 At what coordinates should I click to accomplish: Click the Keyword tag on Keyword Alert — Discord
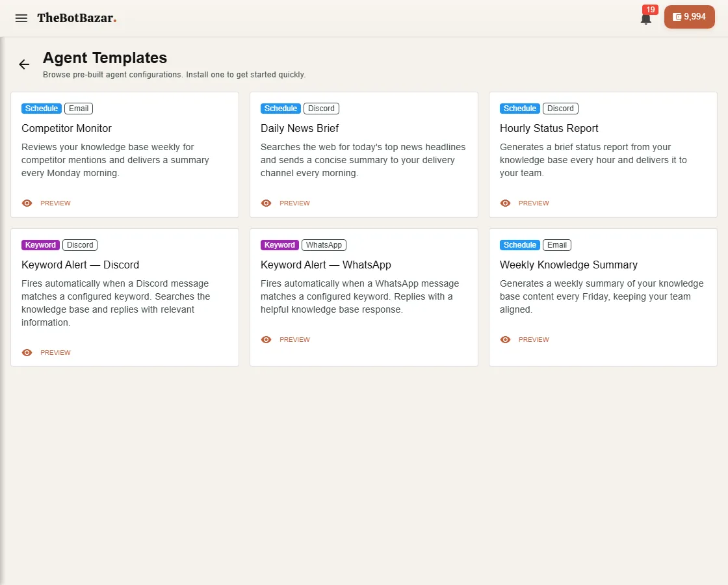[40, 244]
